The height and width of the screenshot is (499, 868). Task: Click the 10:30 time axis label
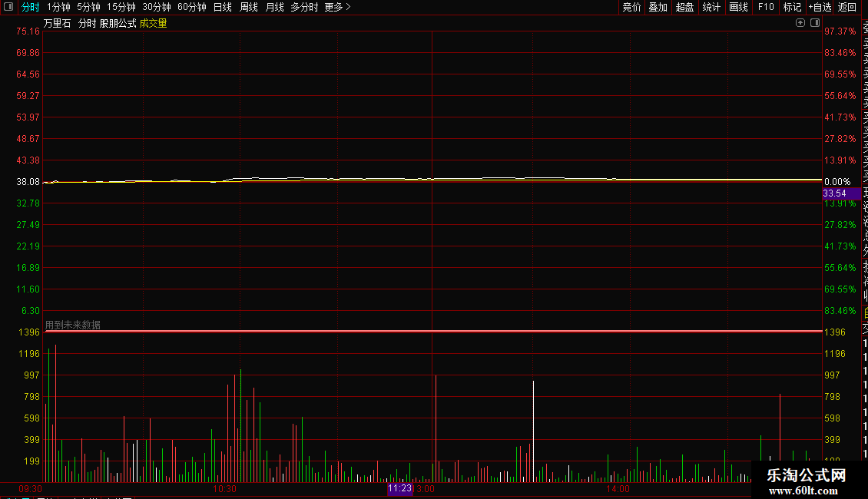[225, 489]
